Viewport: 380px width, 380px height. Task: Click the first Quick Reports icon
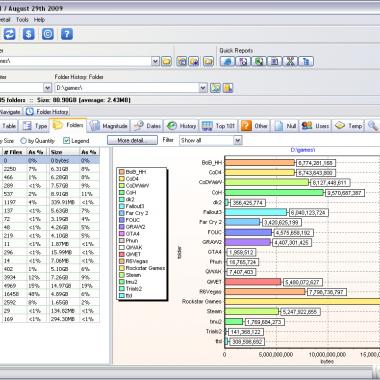pos(227,61)
